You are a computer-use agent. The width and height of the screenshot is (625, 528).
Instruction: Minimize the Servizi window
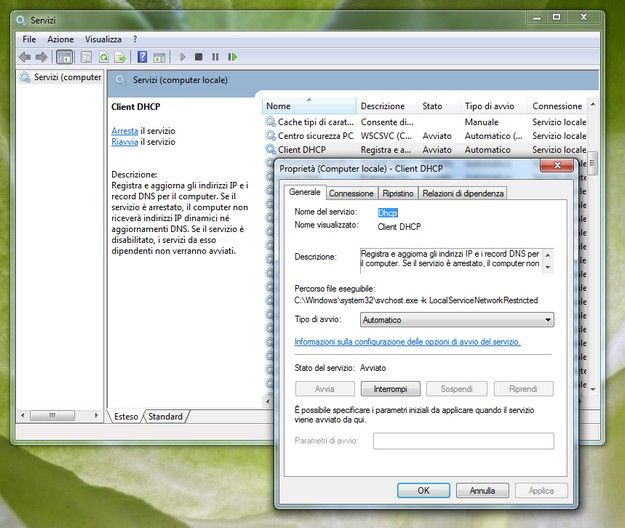(537, 17)
